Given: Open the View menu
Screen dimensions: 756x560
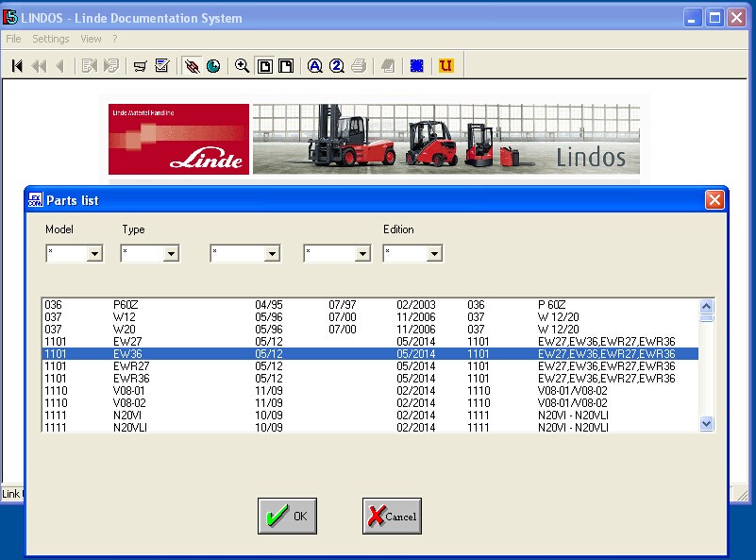Looking at the screenshot, I should coord(92,39).
